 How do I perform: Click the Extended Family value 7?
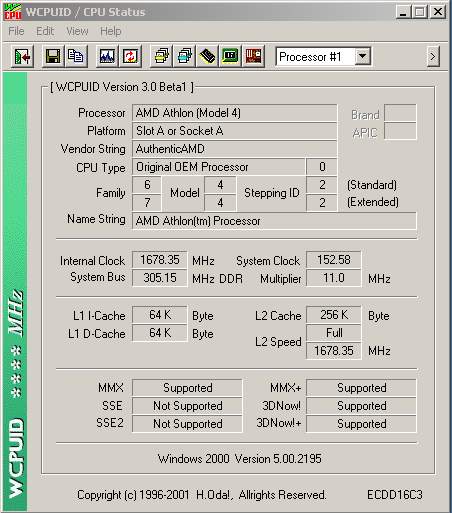[147, 203]
